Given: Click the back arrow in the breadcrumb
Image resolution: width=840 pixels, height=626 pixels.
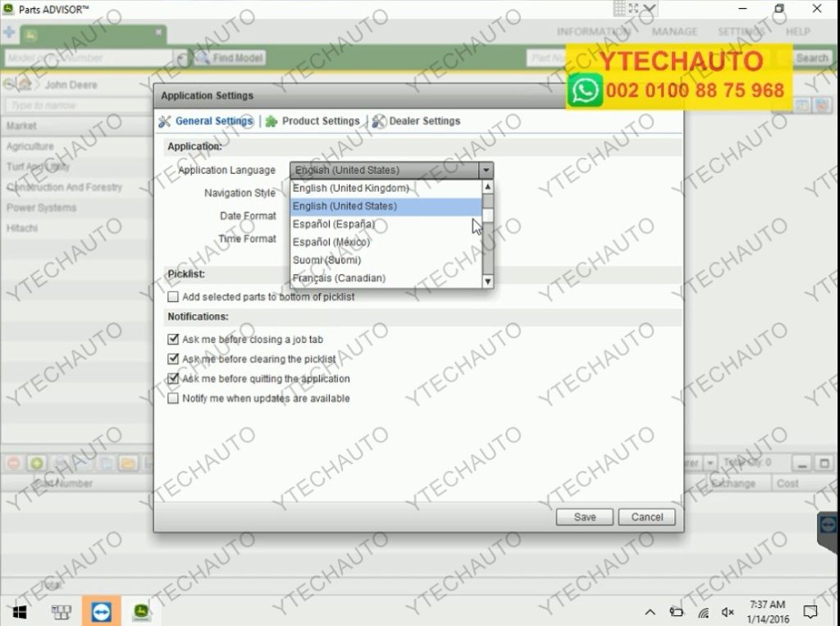Looking at the screenshot, I should coord(8,85).
